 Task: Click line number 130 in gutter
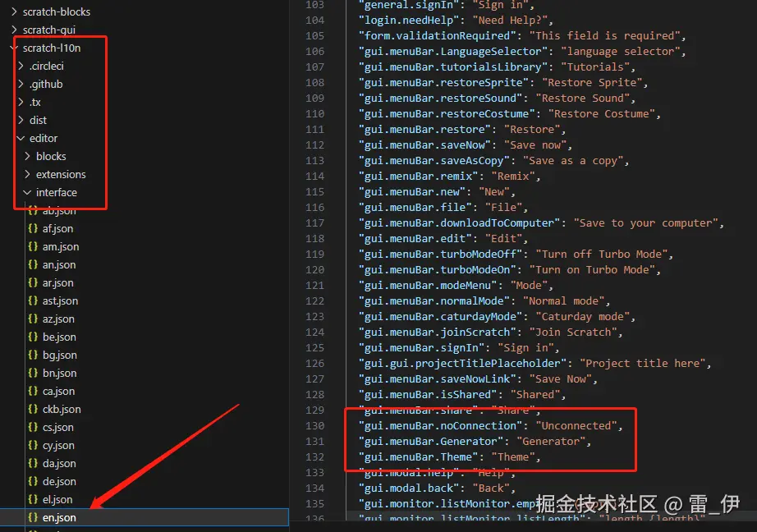coord(314,426)
